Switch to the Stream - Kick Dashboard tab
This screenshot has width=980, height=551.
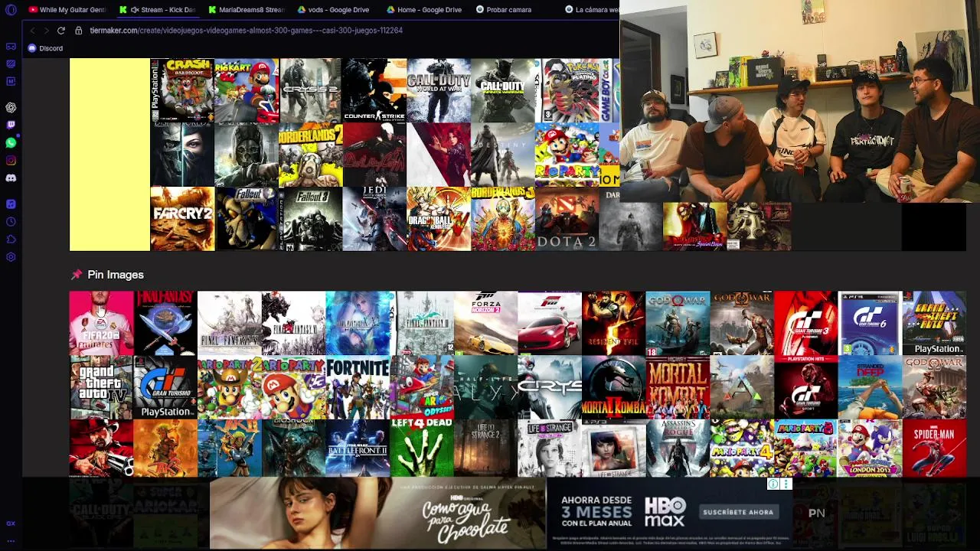[x=159, y=10]
